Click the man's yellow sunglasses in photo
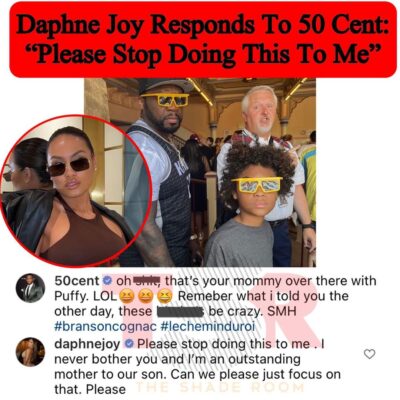The height and width of the screenshot is (400, 400). pos(164,99)
